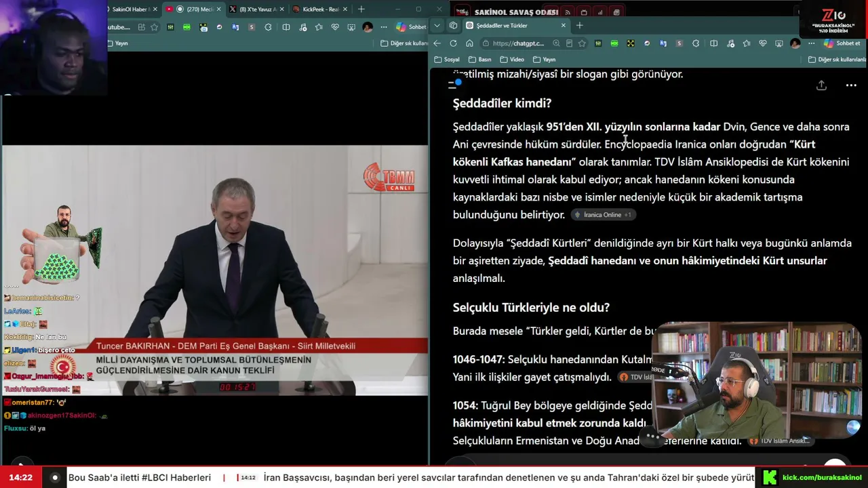
Task: Open the profile avatar in ChatGPT browser
Action: pos(795,43)
